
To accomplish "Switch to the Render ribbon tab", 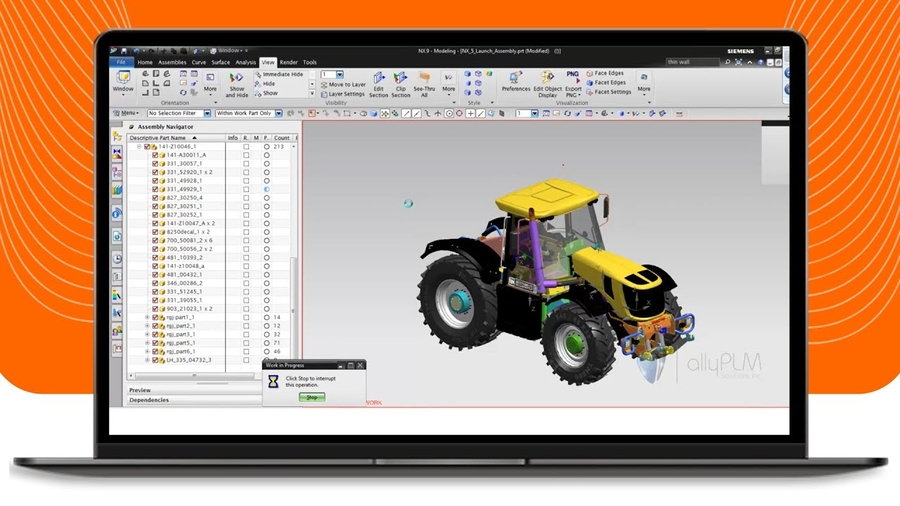I will click(x=289, y=63).
